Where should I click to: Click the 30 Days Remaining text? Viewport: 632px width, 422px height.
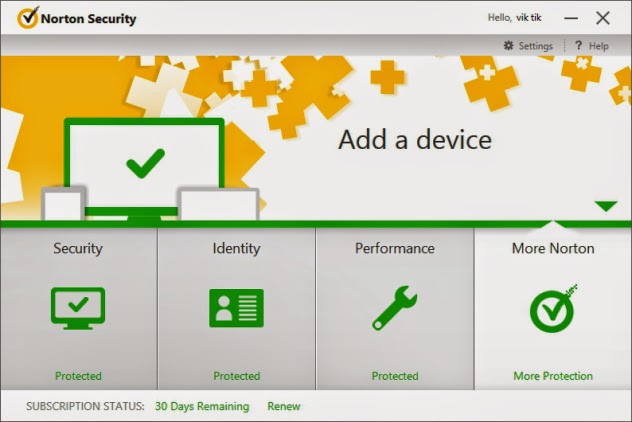tap(202, 406)
